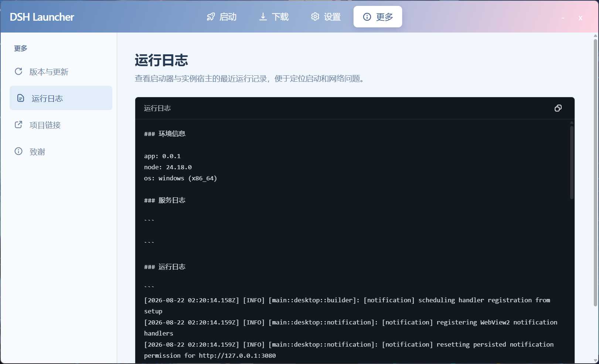599x364 pixels.
Task: Click the 运行日志 page heading
Action: tap(161, 60)
